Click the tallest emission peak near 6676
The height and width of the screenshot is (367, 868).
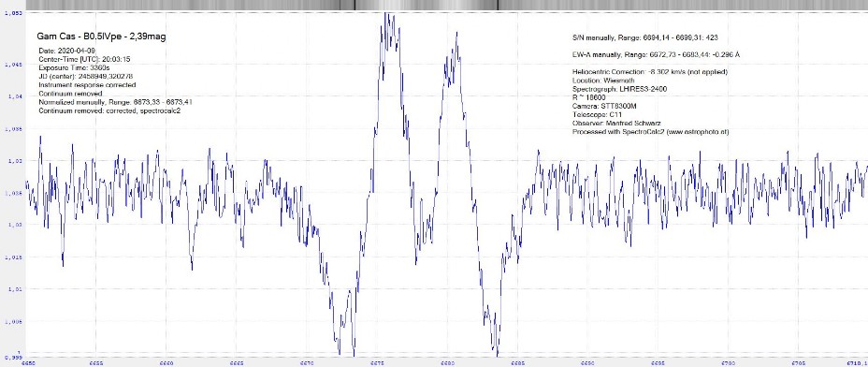(390, 16)
